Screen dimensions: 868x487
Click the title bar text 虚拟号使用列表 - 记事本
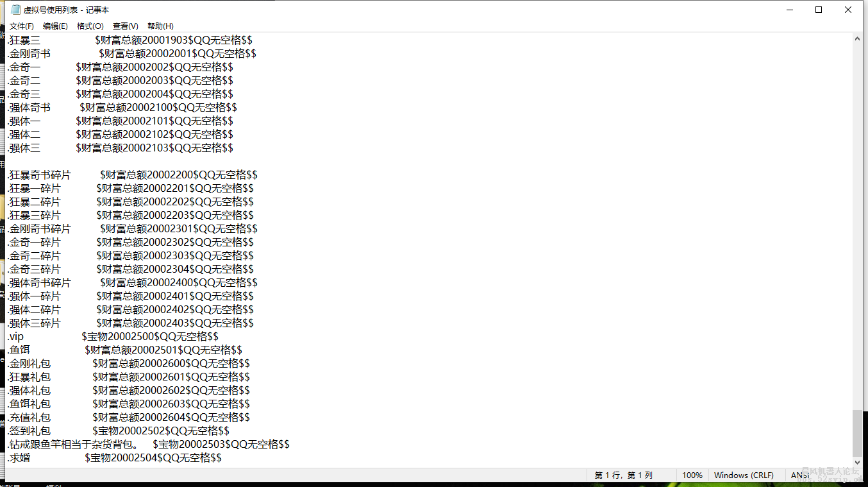tap(66, 10)
